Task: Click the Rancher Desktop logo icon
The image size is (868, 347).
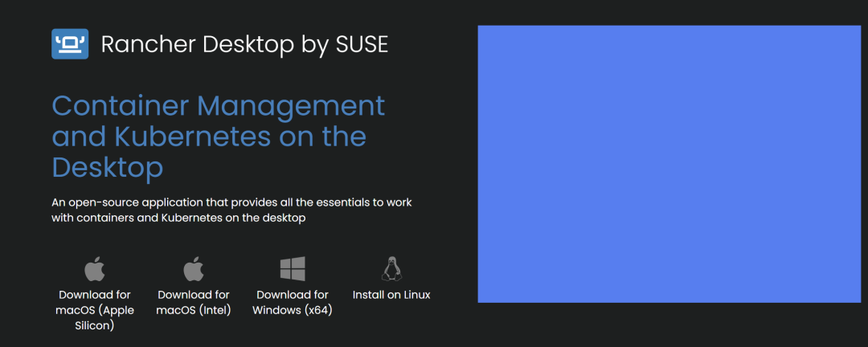Action: [70, 44]
